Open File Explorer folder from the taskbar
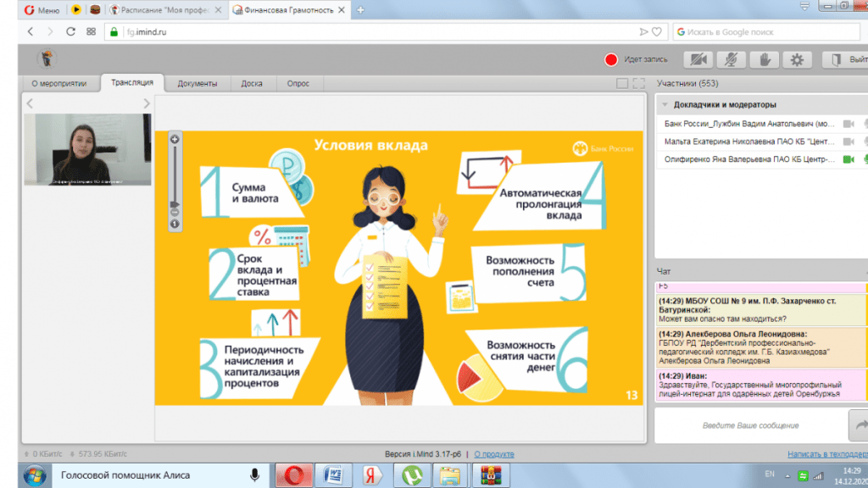The height and width of the screenshot is (488, 868). (450, 475)
